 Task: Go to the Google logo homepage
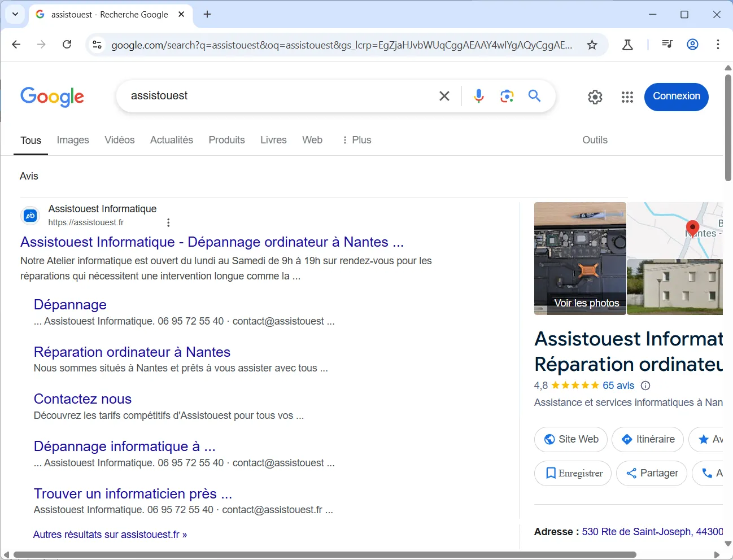(x=53, y=97)
